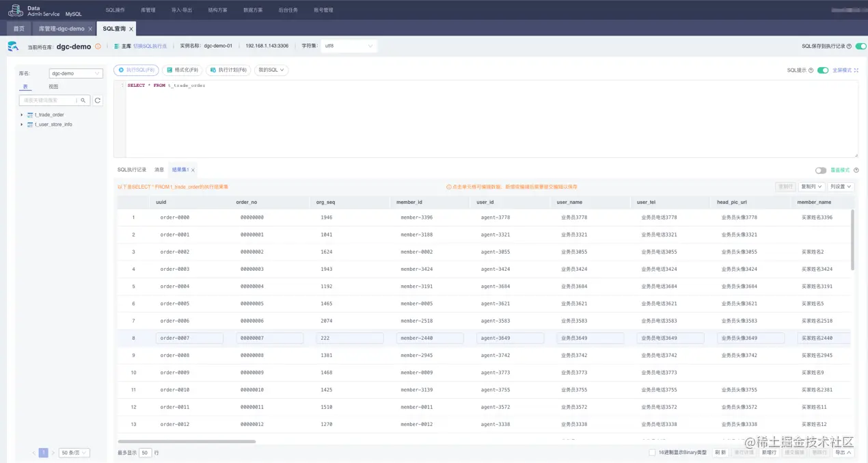Open the 字符集 utf8 dropdown
Viewport: 868px width, 463px height.
349,46
